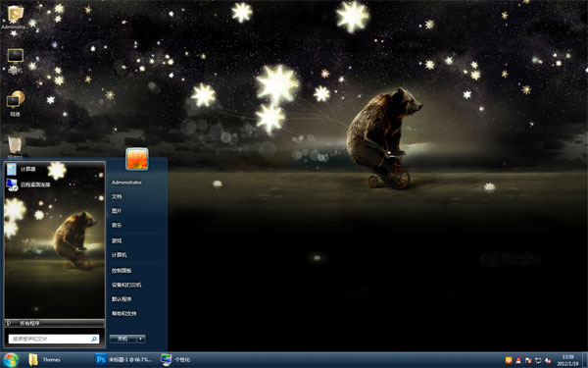The height and width of the screenshot is (368, 588).
Task: Click the volume speaker tray icon
Action: coord(548,360)
